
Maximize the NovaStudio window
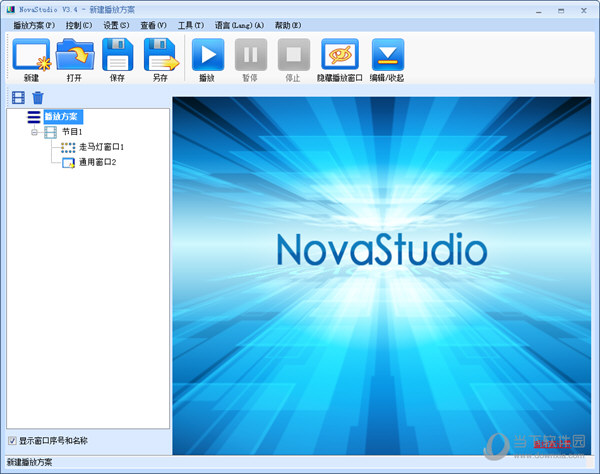pos(561,11)
